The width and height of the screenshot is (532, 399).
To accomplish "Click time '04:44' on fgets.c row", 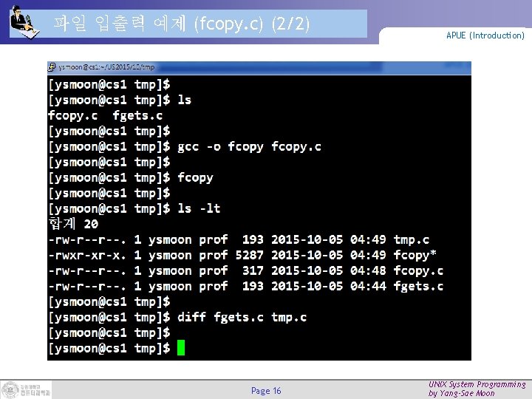I will point(368,287).
